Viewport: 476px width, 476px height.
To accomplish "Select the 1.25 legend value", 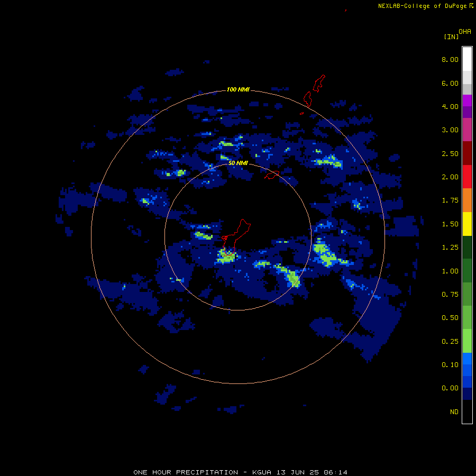I will [x=450, y=248].
